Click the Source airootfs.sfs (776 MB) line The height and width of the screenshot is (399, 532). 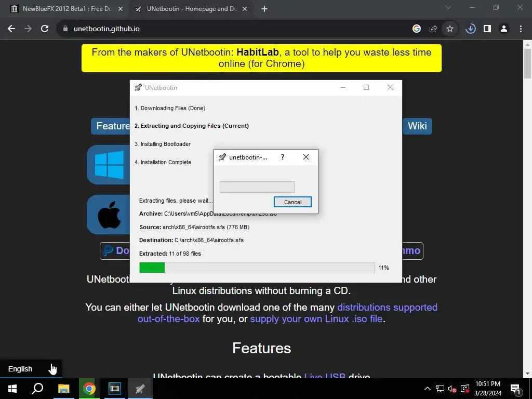[194, 227]
